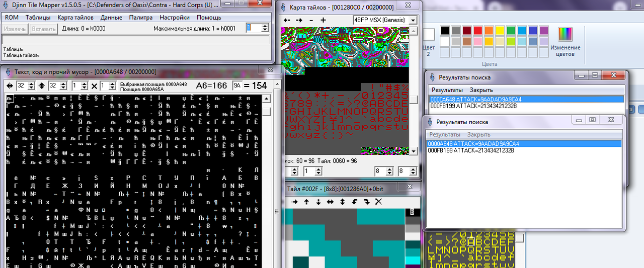Pick black color swatch in Paint palette
This screenshot has height=268, width=644.
tap(445, 30)
